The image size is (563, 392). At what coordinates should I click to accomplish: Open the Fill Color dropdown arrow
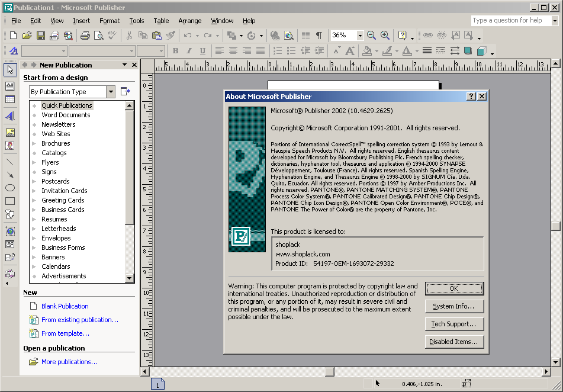377,51
